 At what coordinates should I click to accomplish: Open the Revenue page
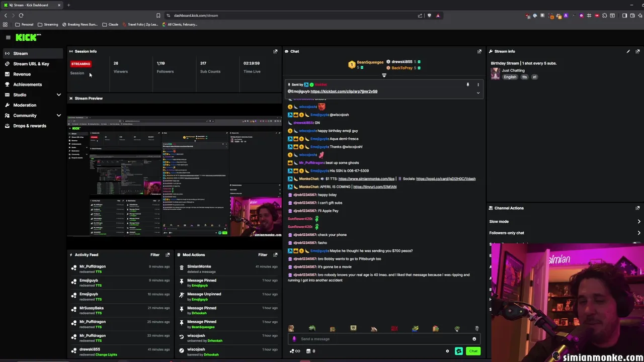coord(33,74)
